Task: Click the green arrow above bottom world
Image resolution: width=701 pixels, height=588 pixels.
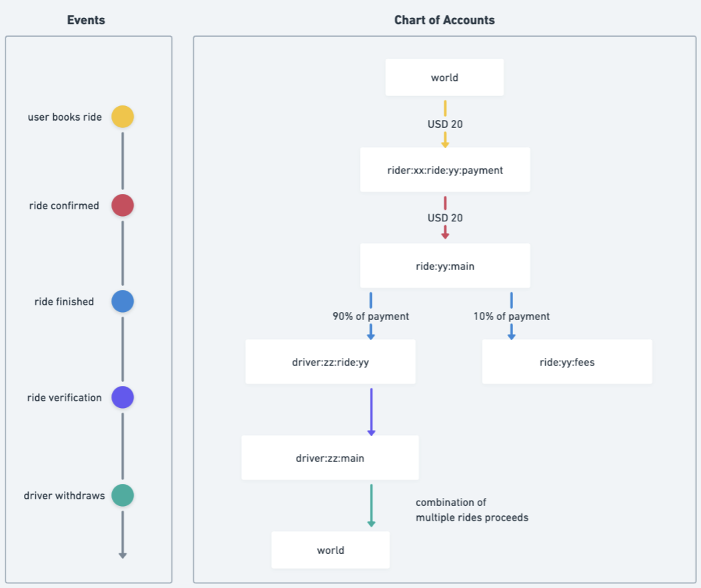Action: point(371,505)
